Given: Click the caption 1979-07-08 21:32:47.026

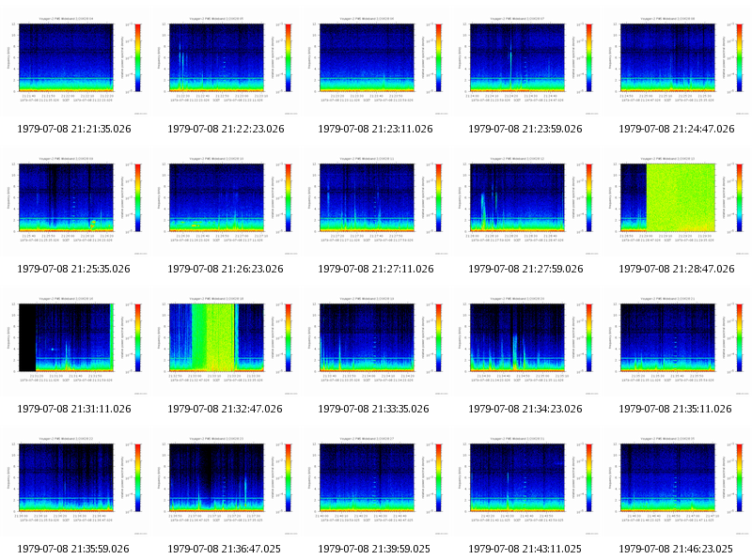Looking at the screenshot, I should pos(225,409).
